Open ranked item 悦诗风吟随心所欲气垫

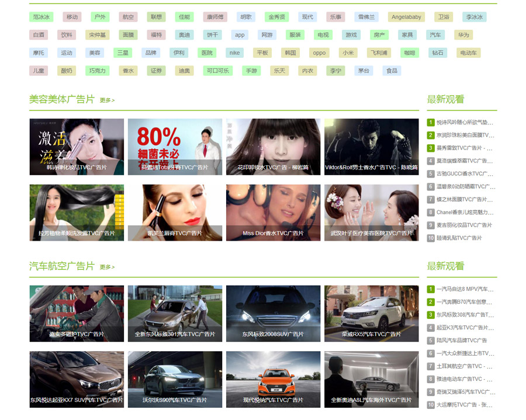coord(465,122)
